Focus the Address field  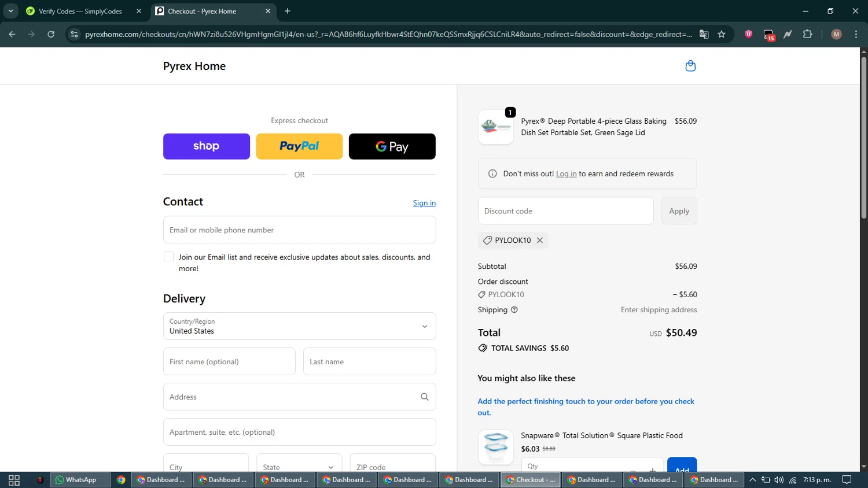[x=299, y=397]
